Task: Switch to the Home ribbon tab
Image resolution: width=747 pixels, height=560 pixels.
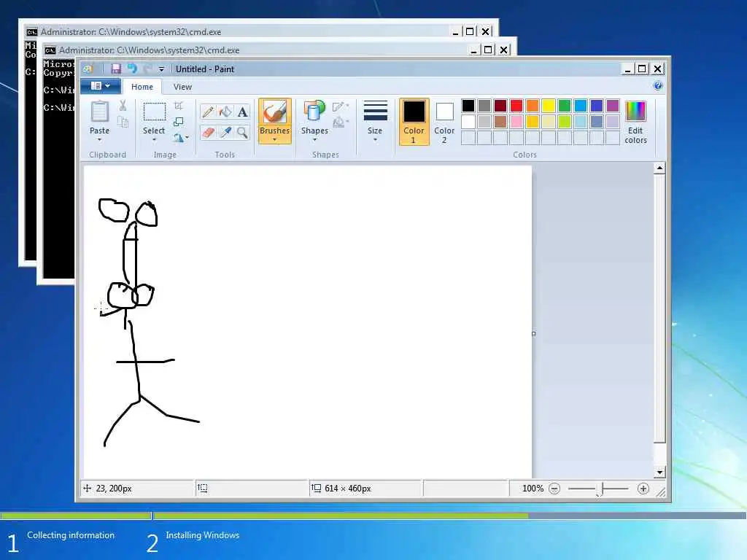Action: 142,87
